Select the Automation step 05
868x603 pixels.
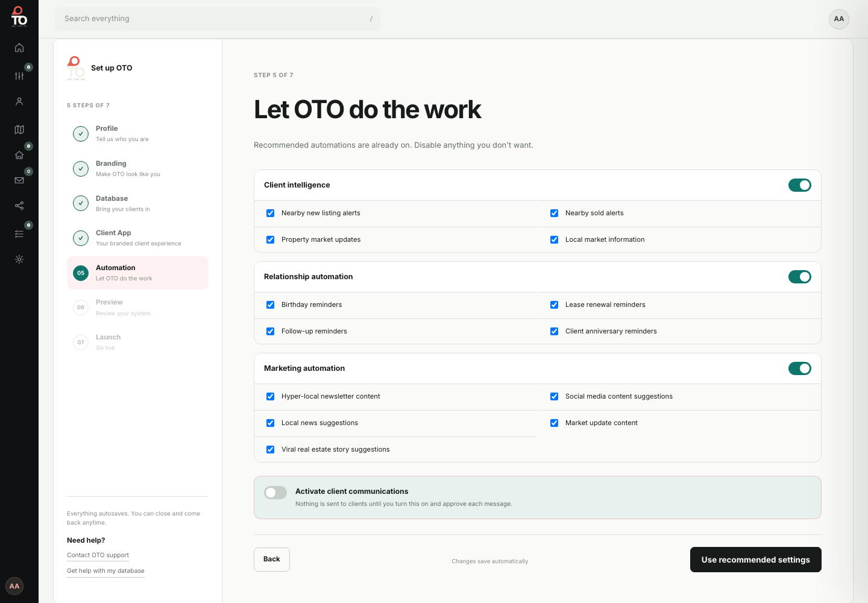(137, 273)
